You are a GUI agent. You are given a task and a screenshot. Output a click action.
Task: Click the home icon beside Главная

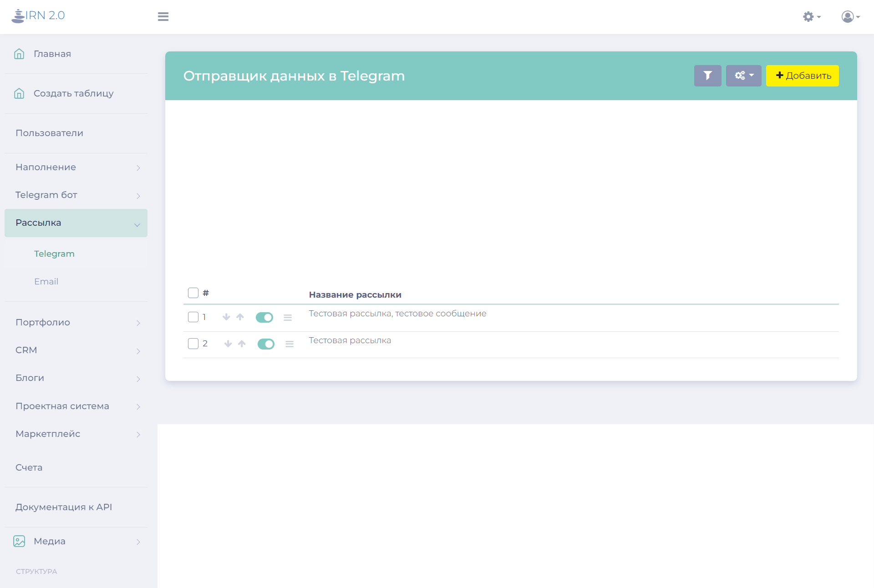[x=19, y=54]
